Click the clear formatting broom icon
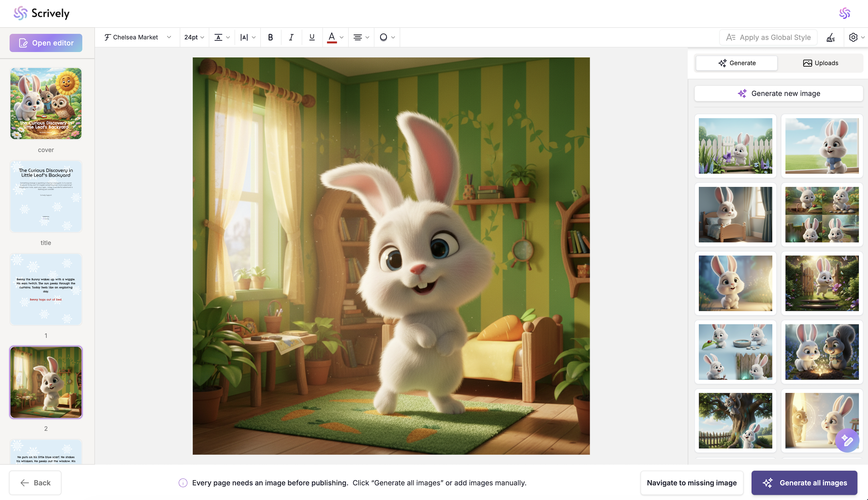 click(831, 37)
